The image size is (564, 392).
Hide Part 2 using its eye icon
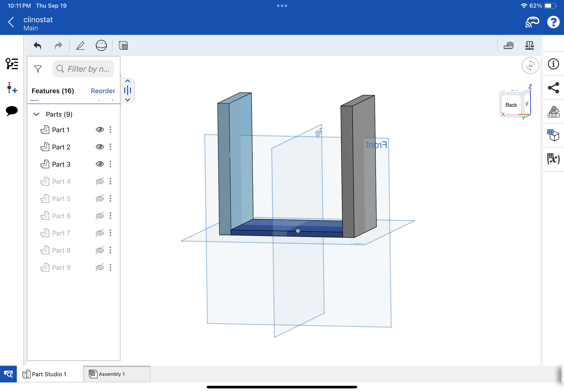(x=100, y=147)
